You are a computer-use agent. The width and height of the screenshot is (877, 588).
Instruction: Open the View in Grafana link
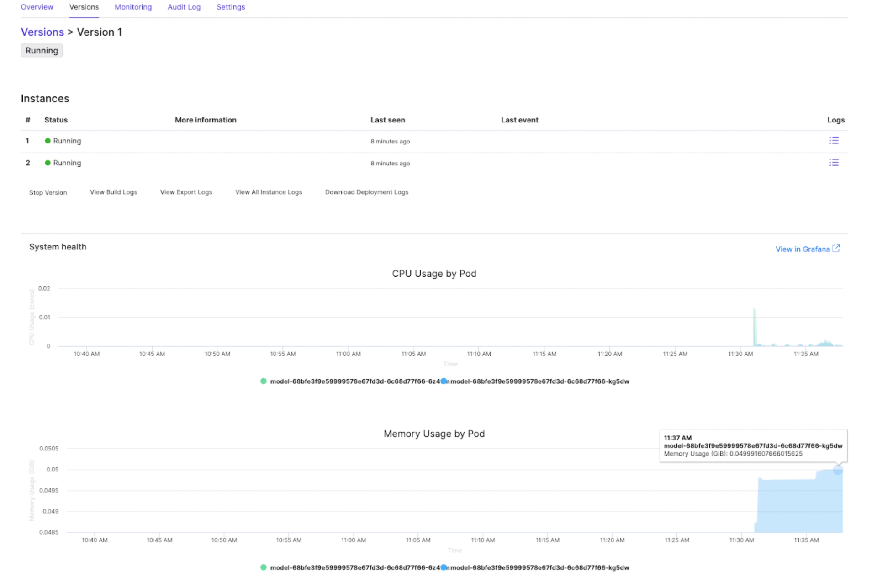(802, 249)
